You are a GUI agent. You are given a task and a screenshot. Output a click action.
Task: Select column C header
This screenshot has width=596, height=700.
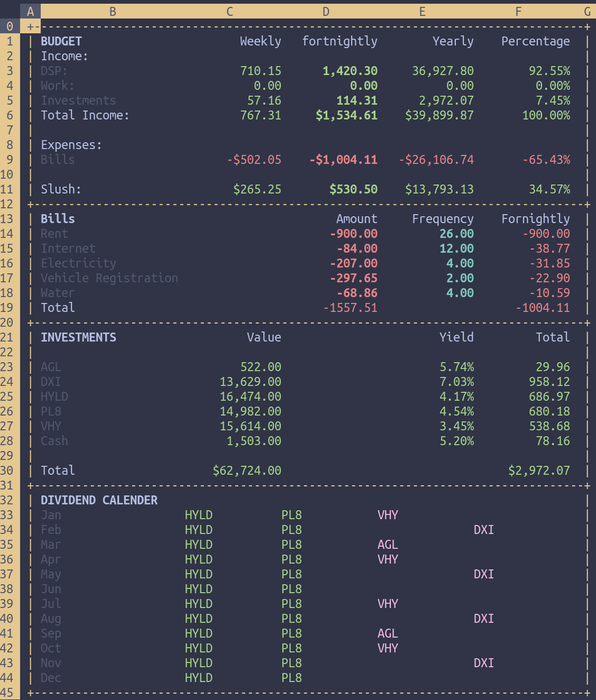click(x=230, y=12)
